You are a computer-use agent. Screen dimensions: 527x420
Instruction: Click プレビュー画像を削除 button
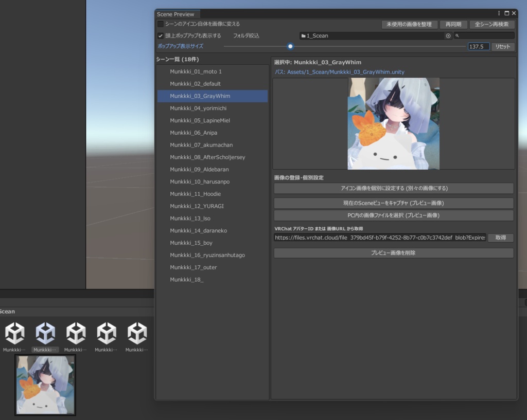(x=394, y=253)
